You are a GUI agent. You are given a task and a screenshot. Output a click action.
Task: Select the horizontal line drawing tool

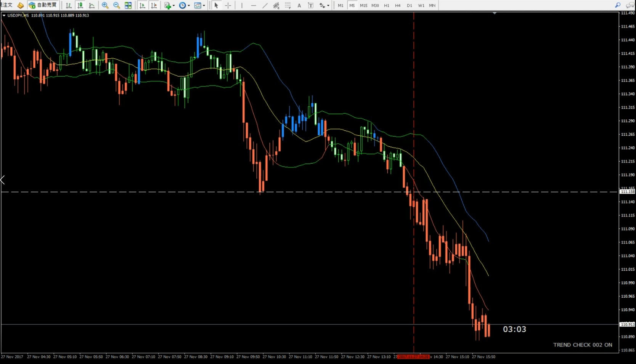click(254, 5)
